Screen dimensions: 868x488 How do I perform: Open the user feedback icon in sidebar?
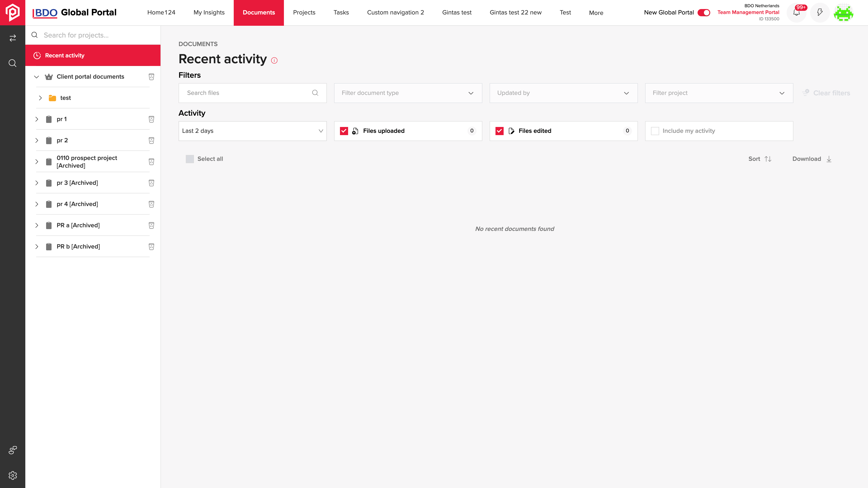click(x=12, y=450)
